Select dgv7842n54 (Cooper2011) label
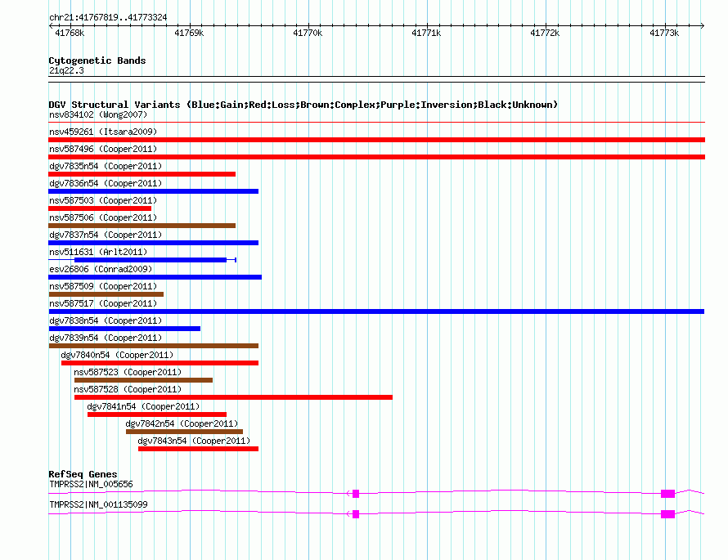 tap(182, 423)
